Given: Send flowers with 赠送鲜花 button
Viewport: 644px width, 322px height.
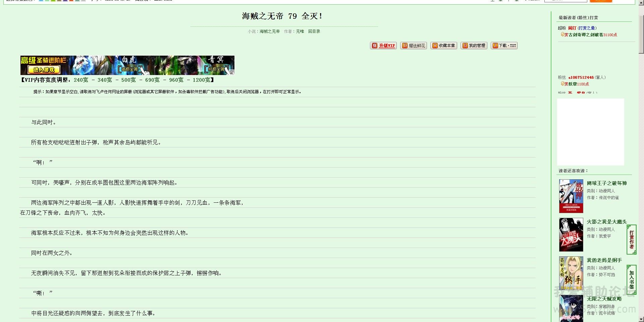Looking at the screenshot, I should pos(414,46).
